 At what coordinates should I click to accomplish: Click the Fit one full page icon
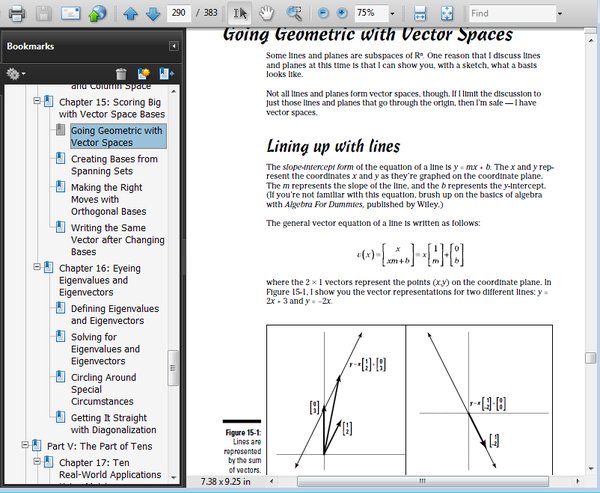(447, 14)
